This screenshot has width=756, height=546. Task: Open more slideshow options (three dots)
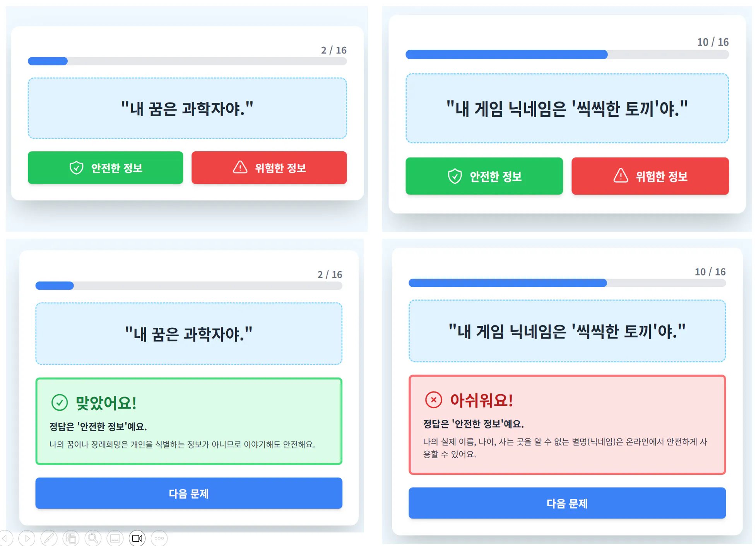pyautogui.click(x=159, y=538)
